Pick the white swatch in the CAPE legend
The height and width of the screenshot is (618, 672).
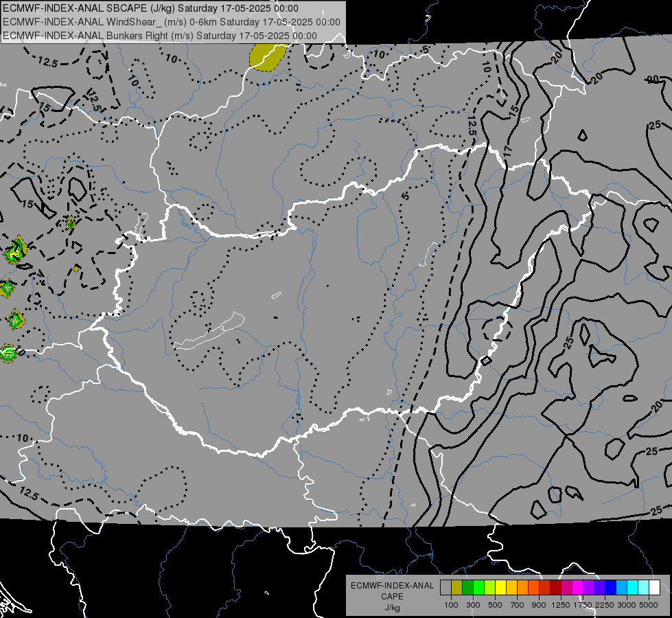coord(654,588)
